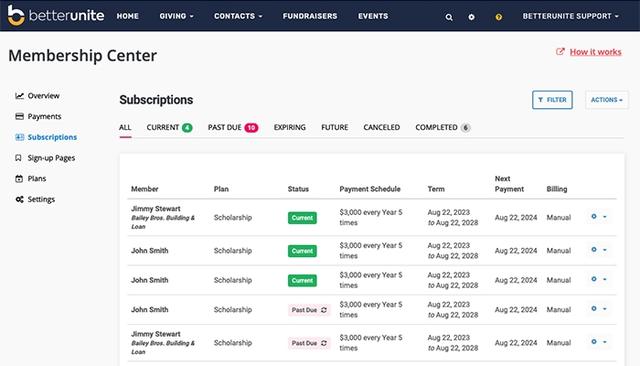Open the Actions dropdown
Image resolution: width=640 pixels, height=366 pixels.
(607, 100)
